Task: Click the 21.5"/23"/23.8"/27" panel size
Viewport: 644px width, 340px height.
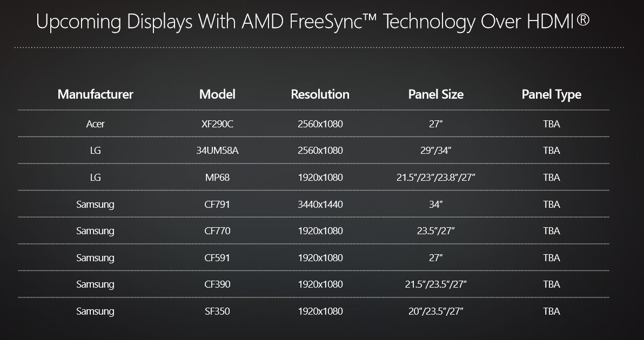Action: [436, 178]
